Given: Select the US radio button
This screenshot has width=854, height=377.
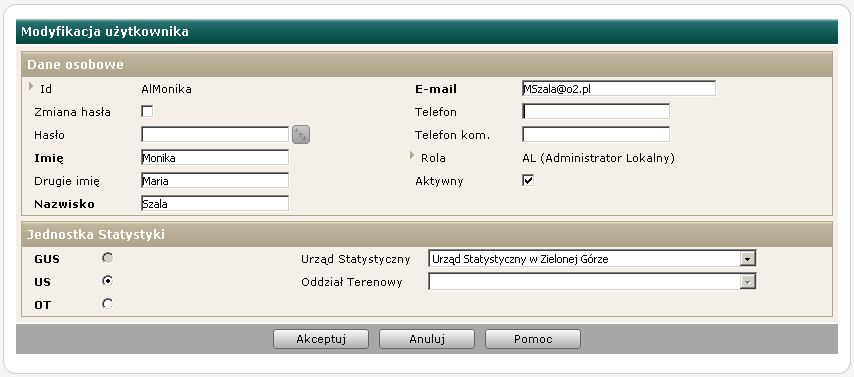Looking at the screenshot, I should click(107, 281).
